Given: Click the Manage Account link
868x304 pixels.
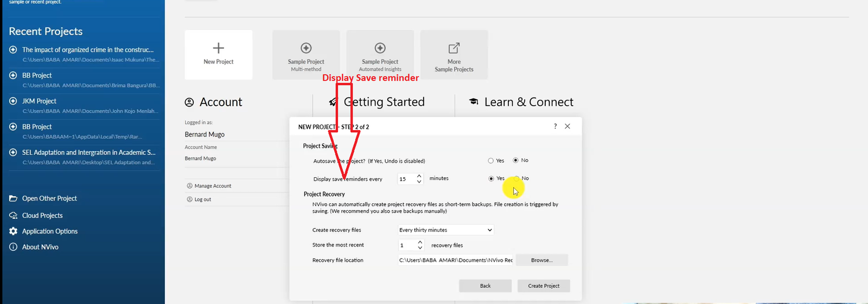Looking at the screenshot, I should click(x=213, y=186).
